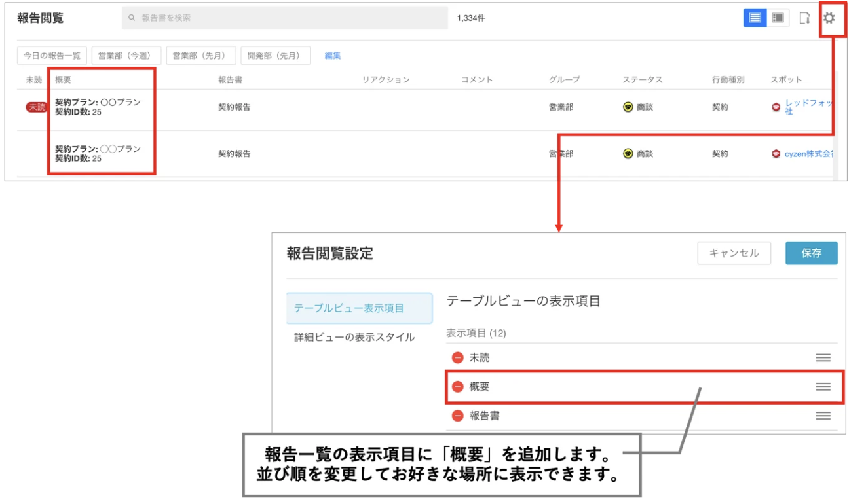
Task: Click 営業部 group in first row
Action: pyautogui.click(x=561, y=107)
